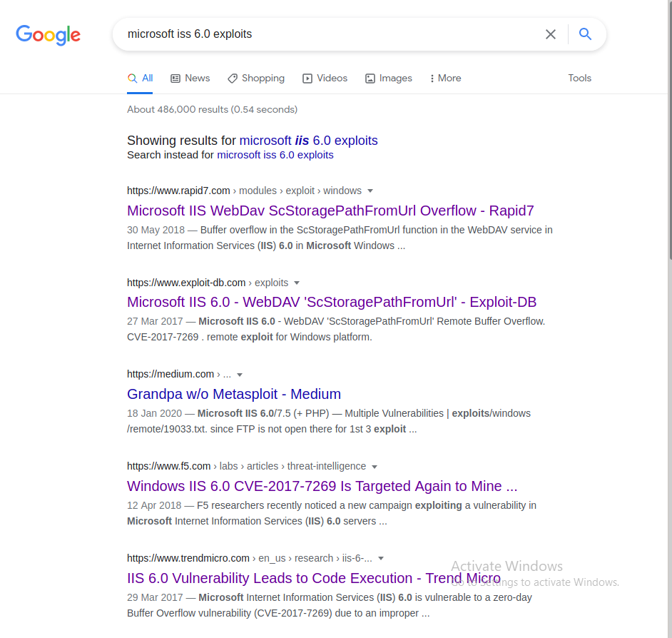672x638 pixels.
Task: Switch to the Videos results tab
Action: pos(325,79)
